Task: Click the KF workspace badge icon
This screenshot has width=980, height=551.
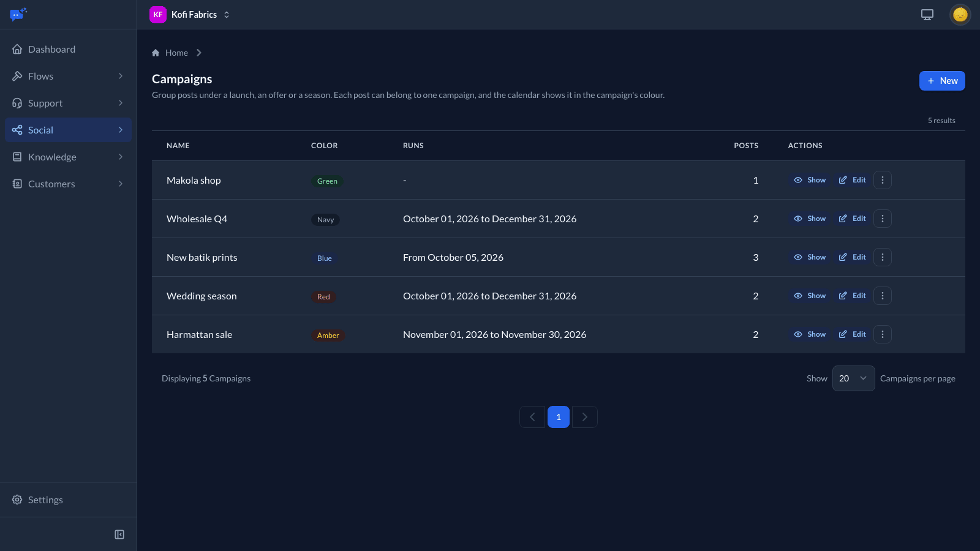Action: tap(158, 15)
